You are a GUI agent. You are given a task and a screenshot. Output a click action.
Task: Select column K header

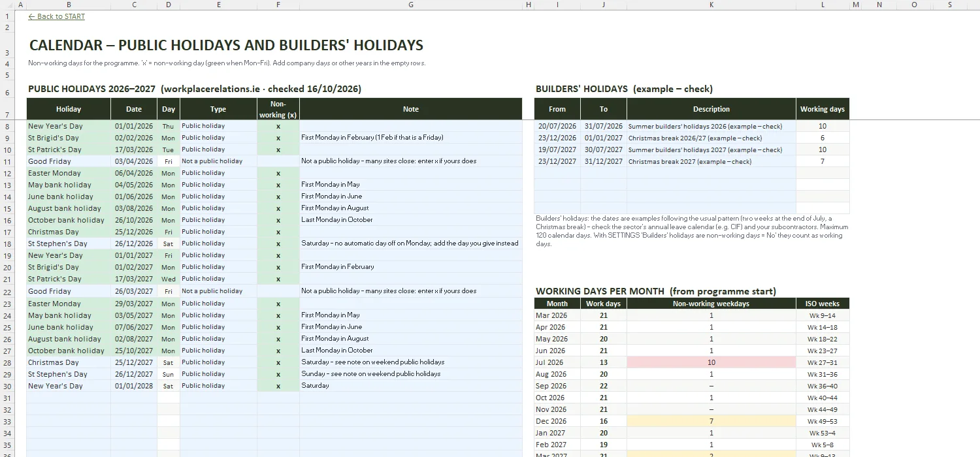click(x=711, y=5)
